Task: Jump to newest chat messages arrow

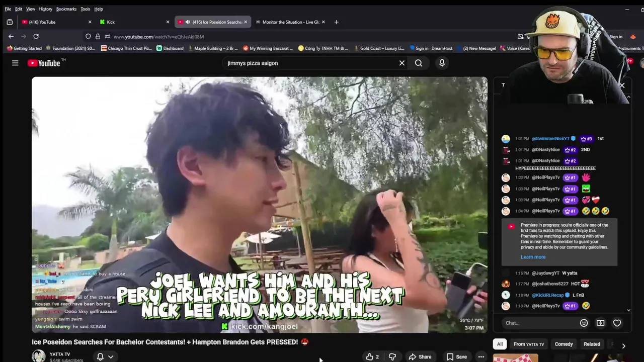Action: click(x=628, y=310)
